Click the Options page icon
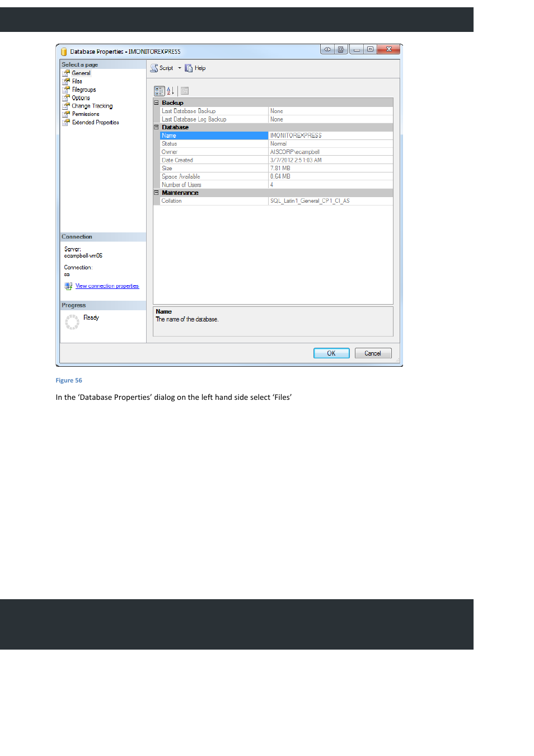 click(66, 97)
